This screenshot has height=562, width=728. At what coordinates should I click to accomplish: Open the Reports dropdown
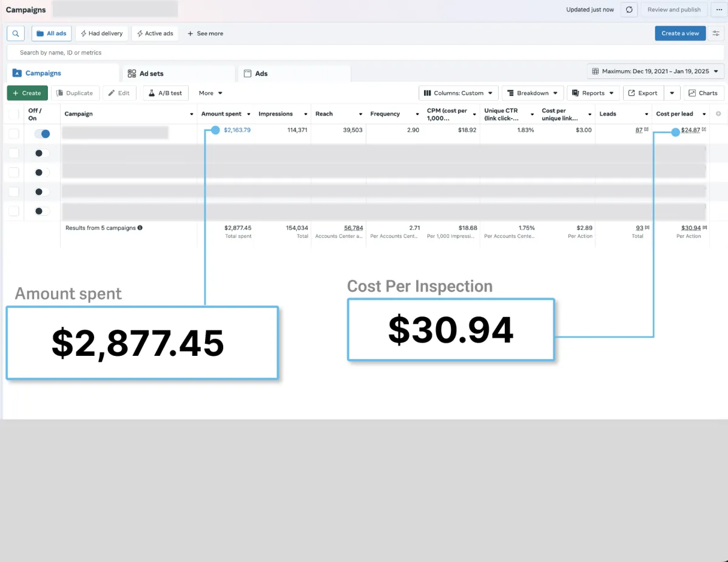(592, 93)
